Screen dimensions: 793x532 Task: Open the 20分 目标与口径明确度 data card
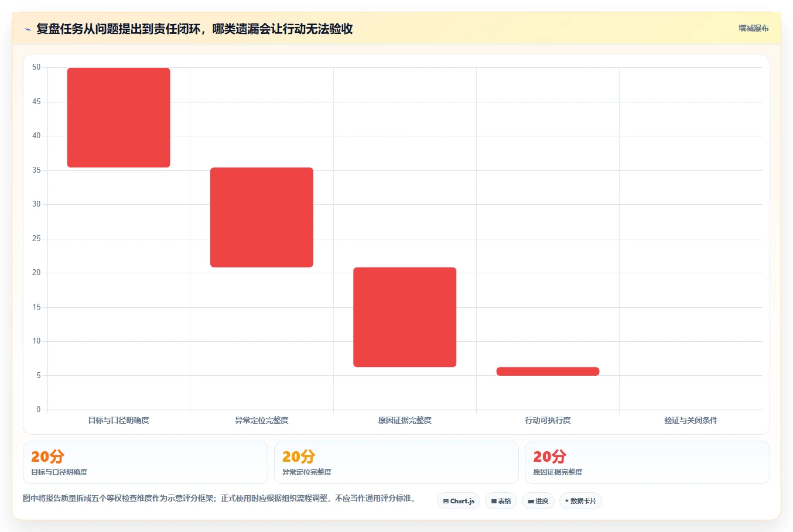(x=145, y=462)
